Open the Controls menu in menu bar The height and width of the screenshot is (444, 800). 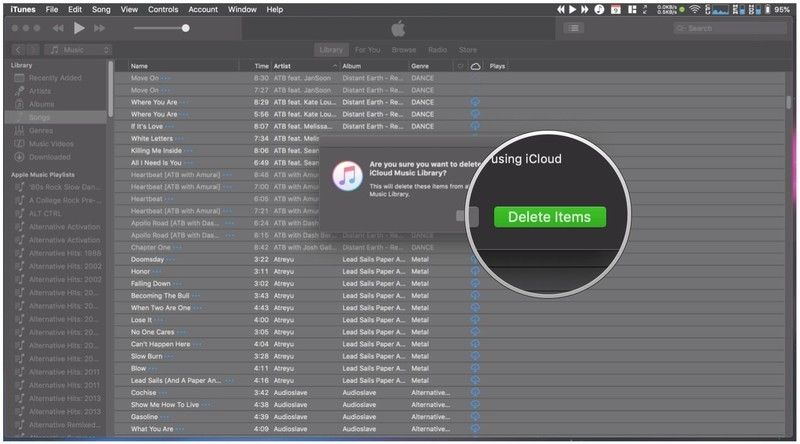tap(163, 9)
